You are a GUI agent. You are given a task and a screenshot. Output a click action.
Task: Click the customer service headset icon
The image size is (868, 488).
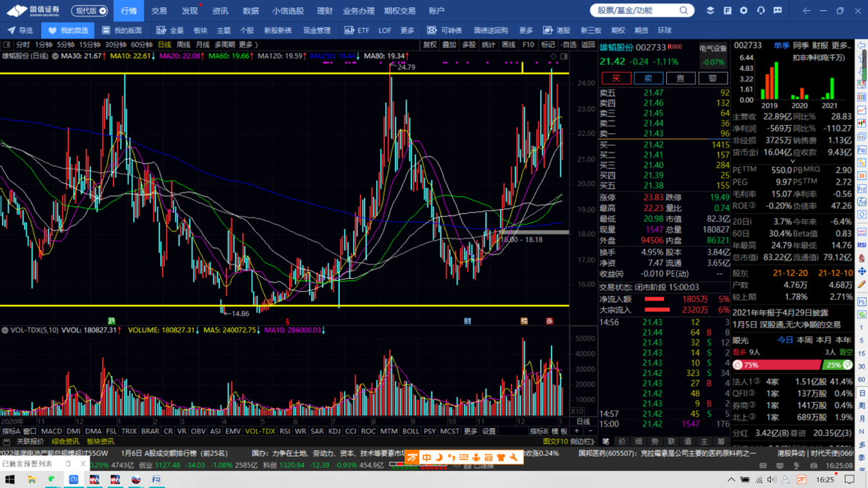(x=760, y=11)
